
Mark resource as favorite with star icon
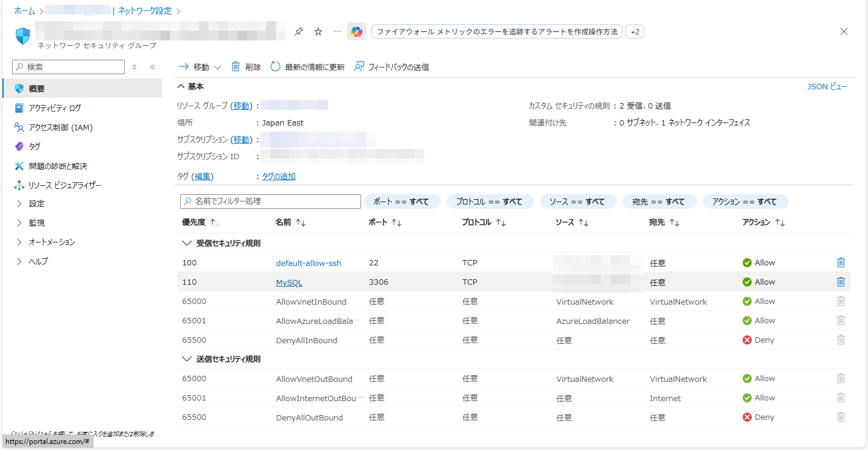coord(318,32)
